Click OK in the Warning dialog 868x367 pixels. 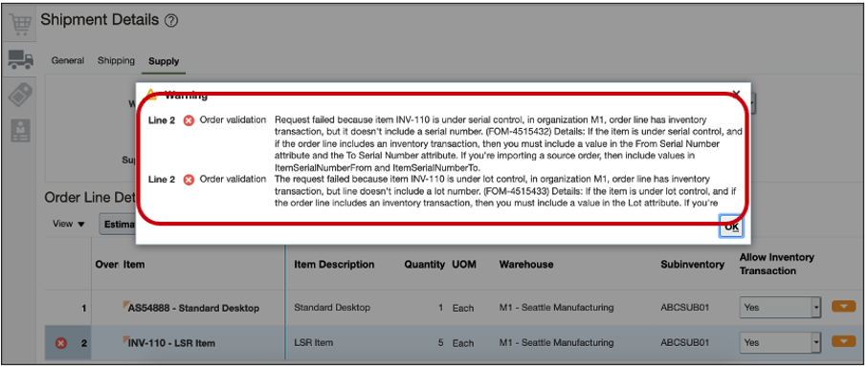731,227
